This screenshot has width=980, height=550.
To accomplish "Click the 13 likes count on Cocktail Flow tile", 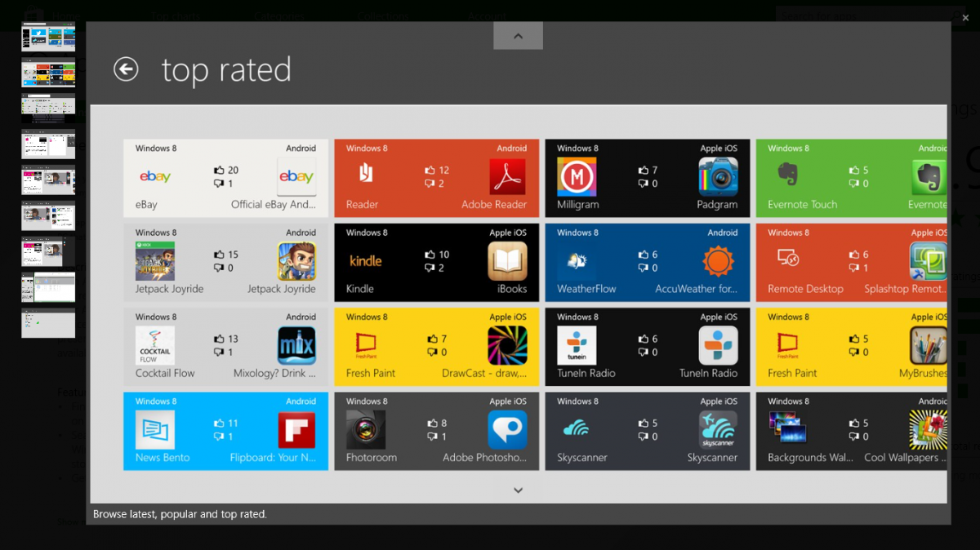I will tap(233, 339).
